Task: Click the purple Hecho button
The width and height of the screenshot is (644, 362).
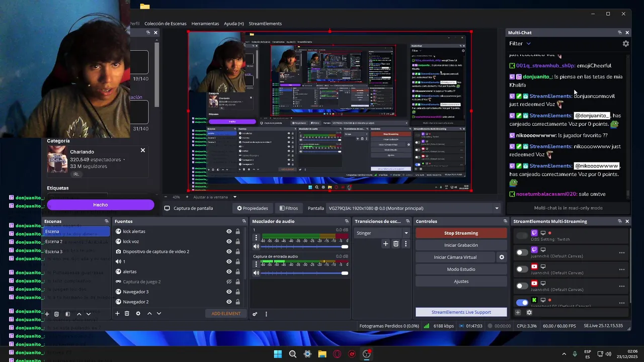Action: coord(100,205)
